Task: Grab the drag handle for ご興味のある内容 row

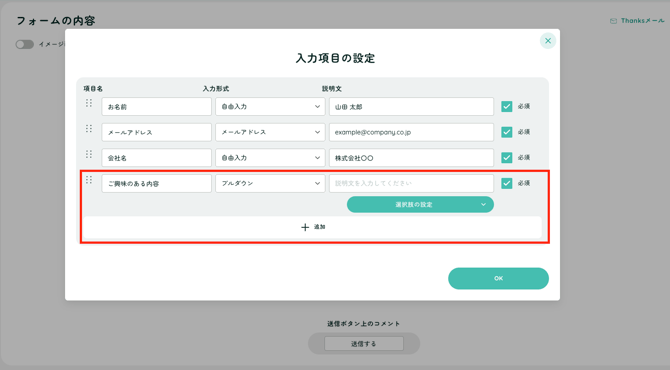Action: click(89, 180)
